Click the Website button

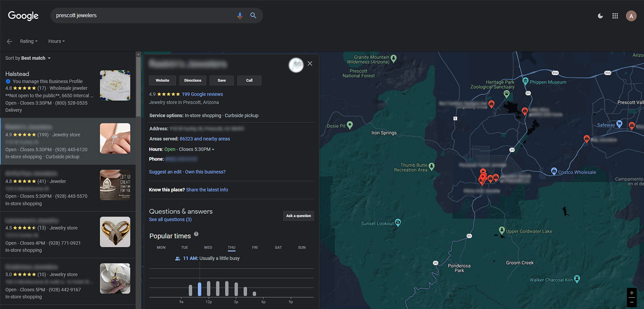coord(162,80)
